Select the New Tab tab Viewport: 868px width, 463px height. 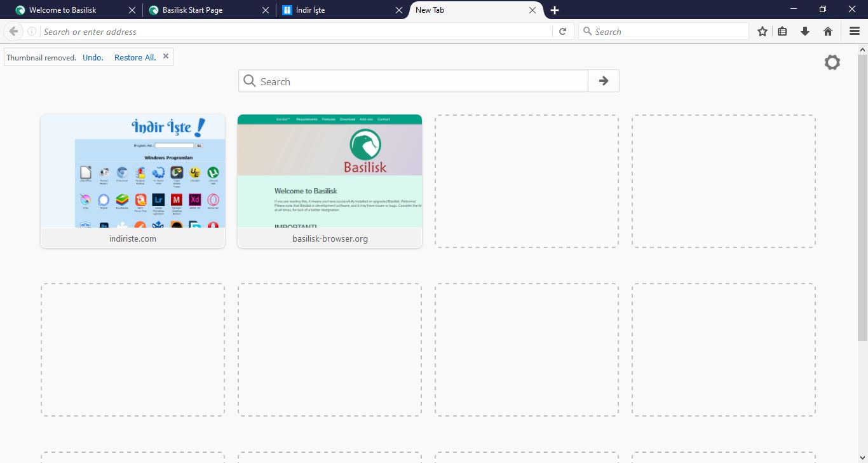point(477,10)
